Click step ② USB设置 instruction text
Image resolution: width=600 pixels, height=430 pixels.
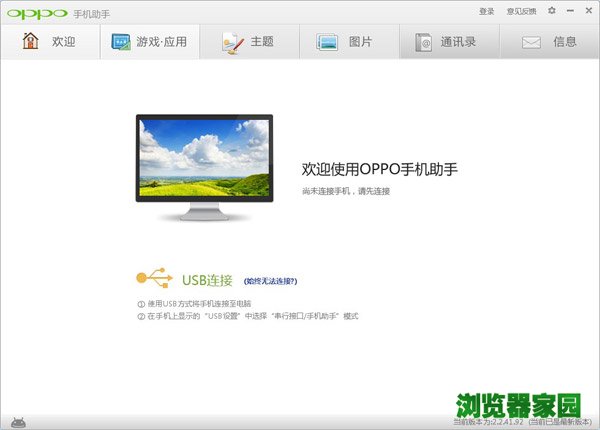pos(248,316)
